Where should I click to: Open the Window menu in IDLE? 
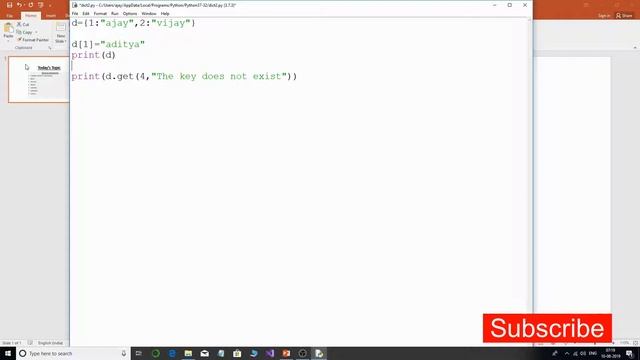point(149,13)
